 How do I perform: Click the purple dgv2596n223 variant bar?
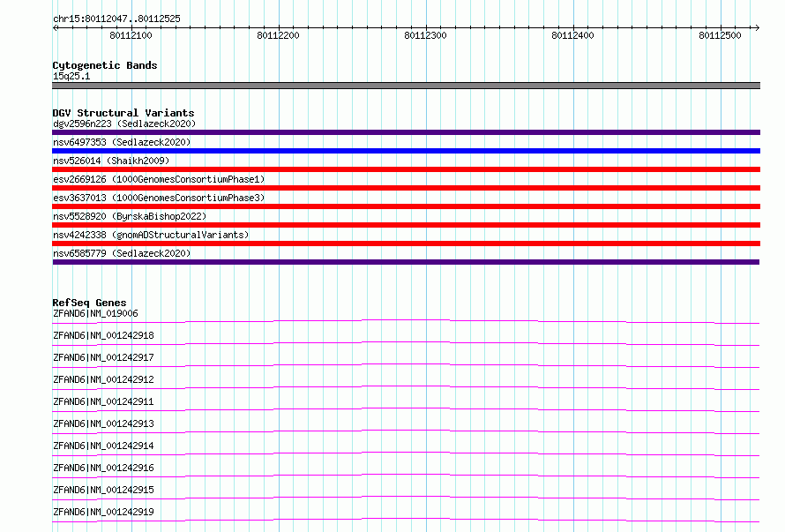pos(406,132)
